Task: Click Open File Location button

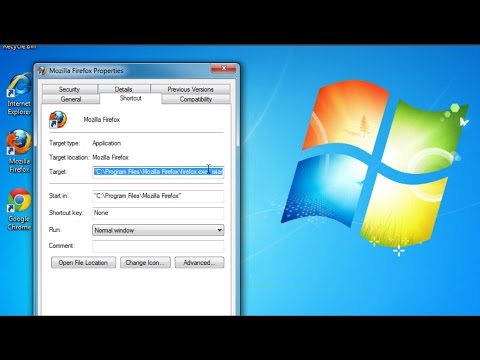Action: tap(83, 263)
